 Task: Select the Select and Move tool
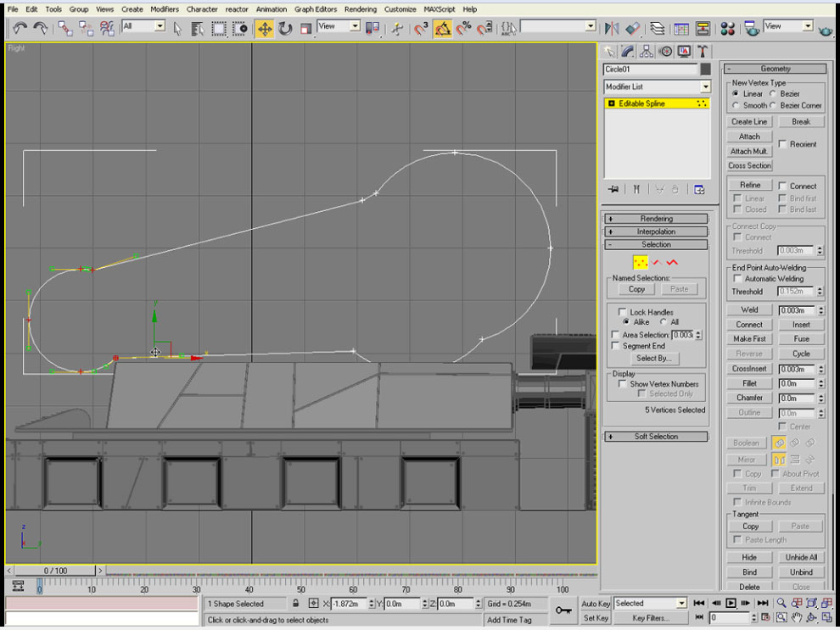(265, 27)
